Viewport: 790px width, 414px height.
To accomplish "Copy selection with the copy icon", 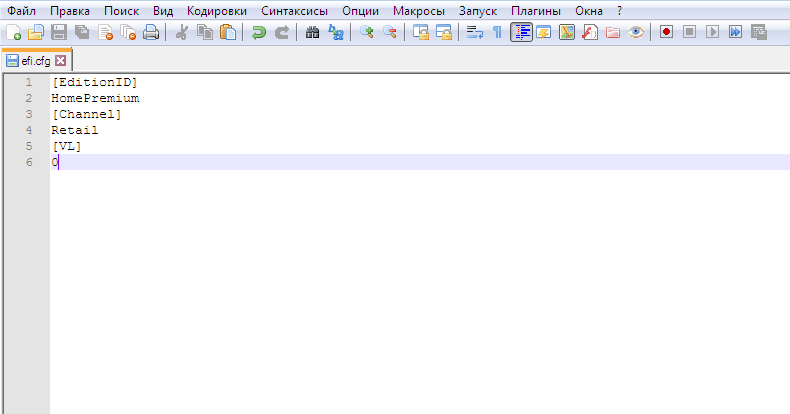I will tap(205, 33).
